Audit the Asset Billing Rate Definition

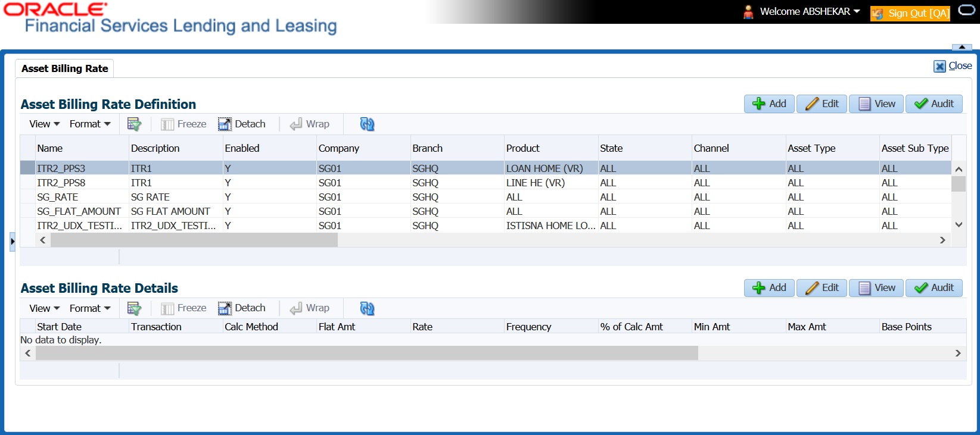click(934, 104)
